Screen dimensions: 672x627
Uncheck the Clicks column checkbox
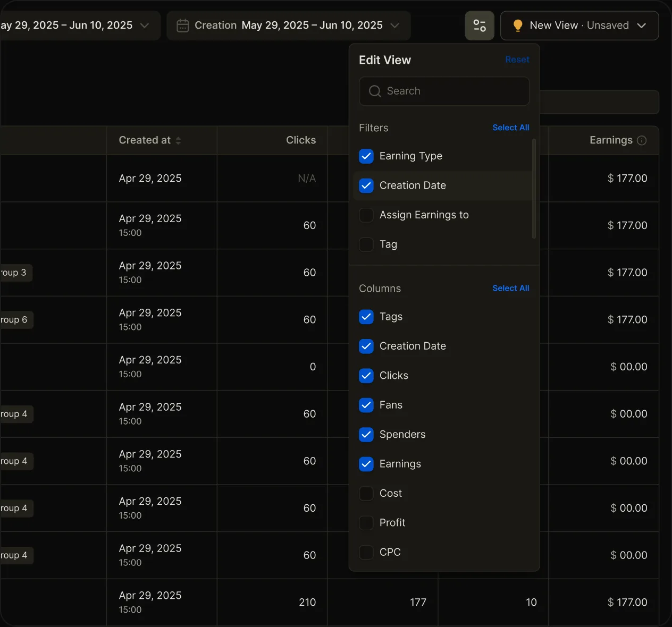[x=366, y=376]
